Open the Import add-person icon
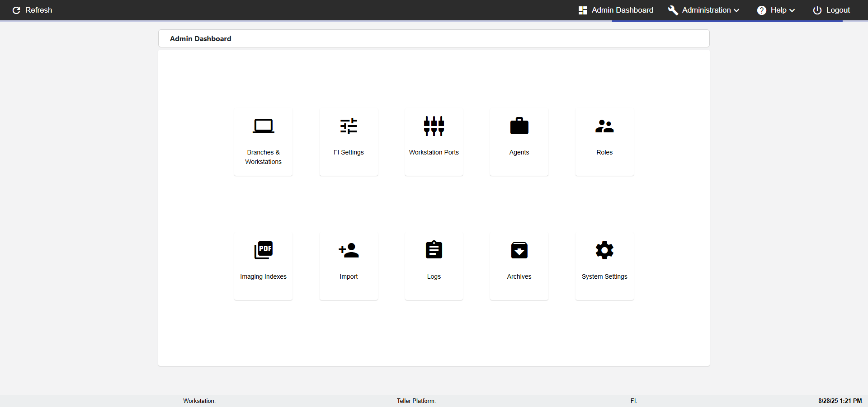 pos(349,250)
